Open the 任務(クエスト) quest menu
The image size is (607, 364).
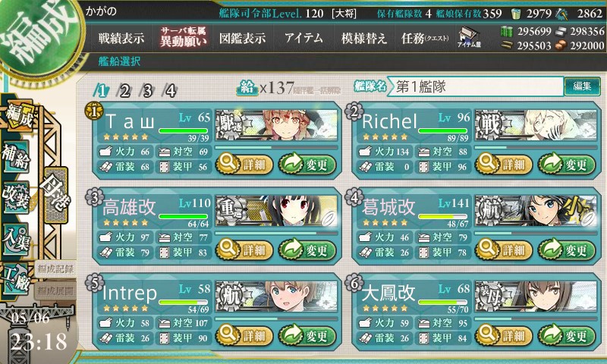tap(425, 38)
